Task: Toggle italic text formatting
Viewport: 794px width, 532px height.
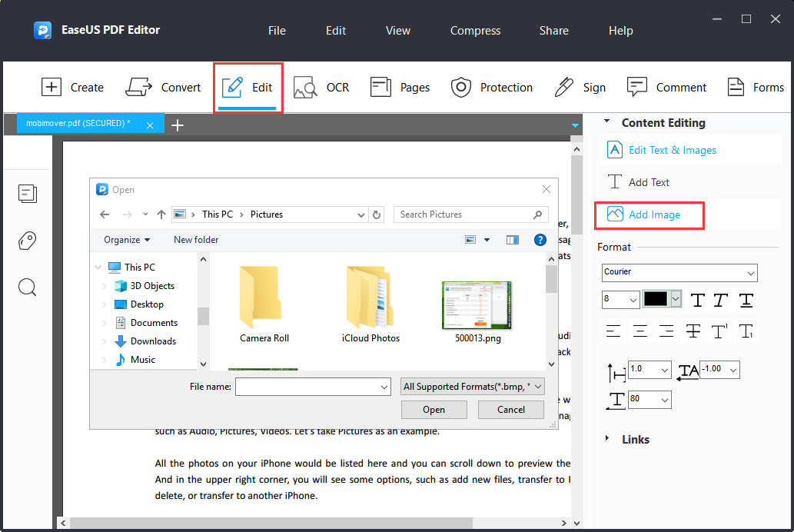Action: point(721,300)
